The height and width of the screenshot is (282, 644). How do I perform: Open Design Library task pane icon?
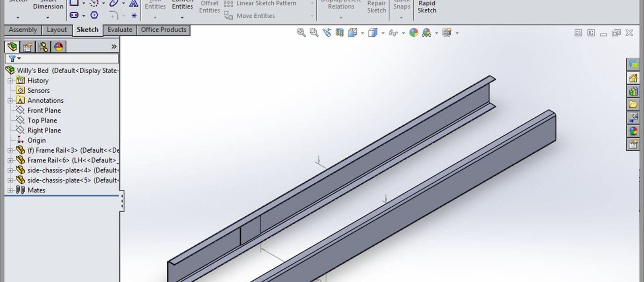633,91
